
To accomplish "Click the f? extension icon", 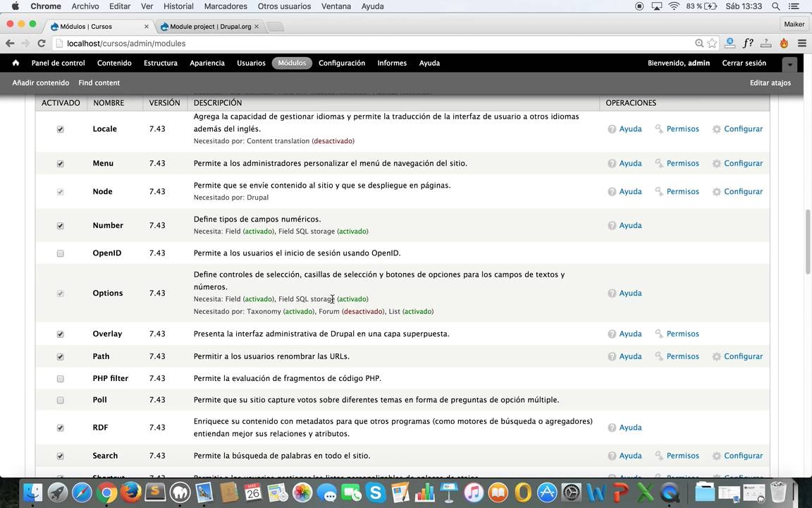I will (748, 44).
